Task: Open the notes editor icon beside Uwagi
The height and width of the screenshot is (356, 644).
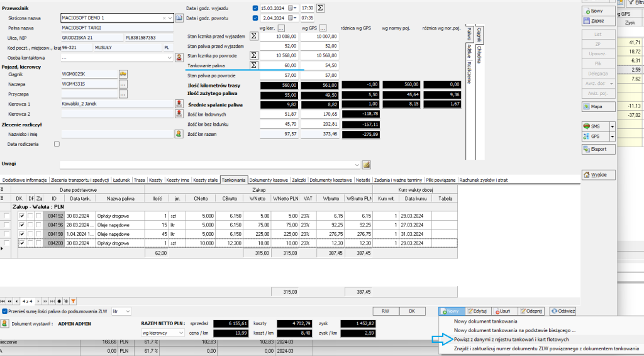Action: point(367,165)
